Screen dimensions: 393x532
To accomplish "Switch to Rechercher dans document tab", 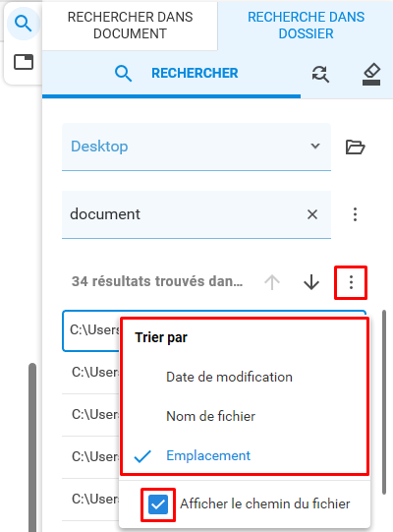I will 130,26.
